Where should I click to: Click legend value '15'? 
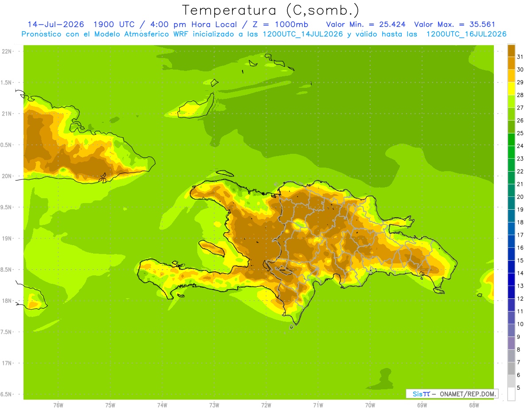click(520, 261)
